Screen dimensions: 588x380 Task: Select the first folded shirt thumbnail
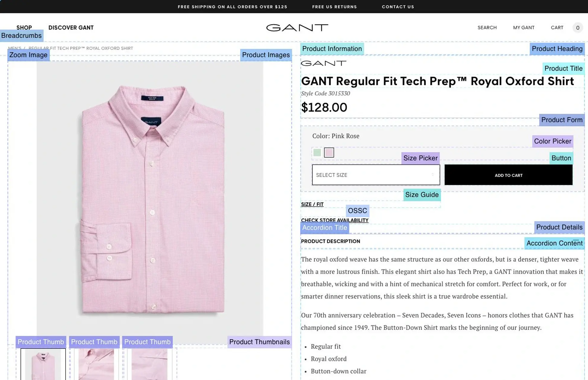point(43,364)
